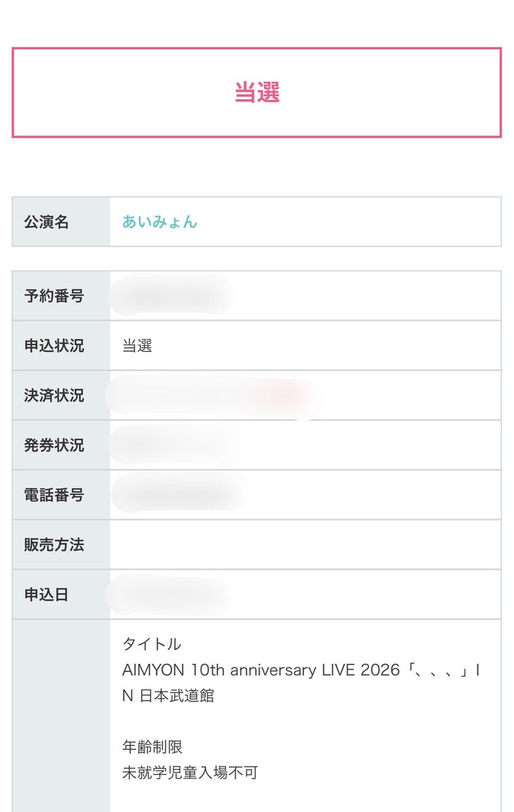The height and width of the screenshot is (812, 514).
Task: Click the blurred 発券状況 value
Action: pyautogui.click(x=181, y=445)
